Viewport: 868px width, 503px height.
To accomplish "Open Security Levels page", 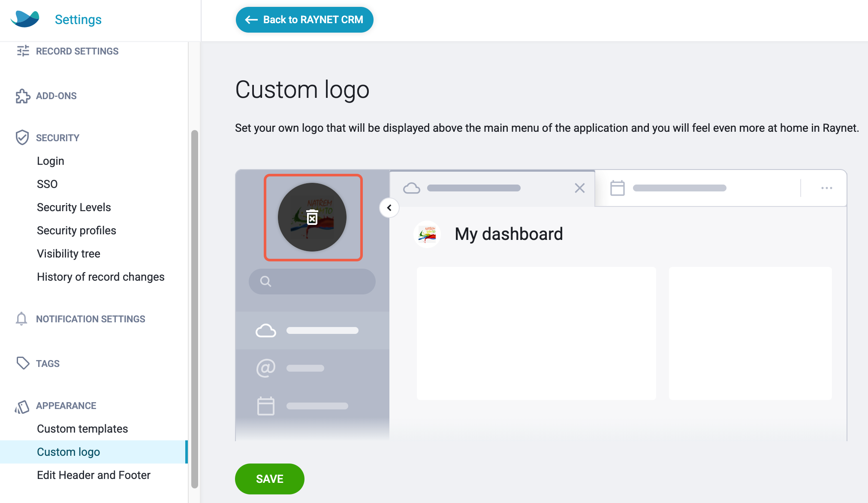I will coord(74,207).
